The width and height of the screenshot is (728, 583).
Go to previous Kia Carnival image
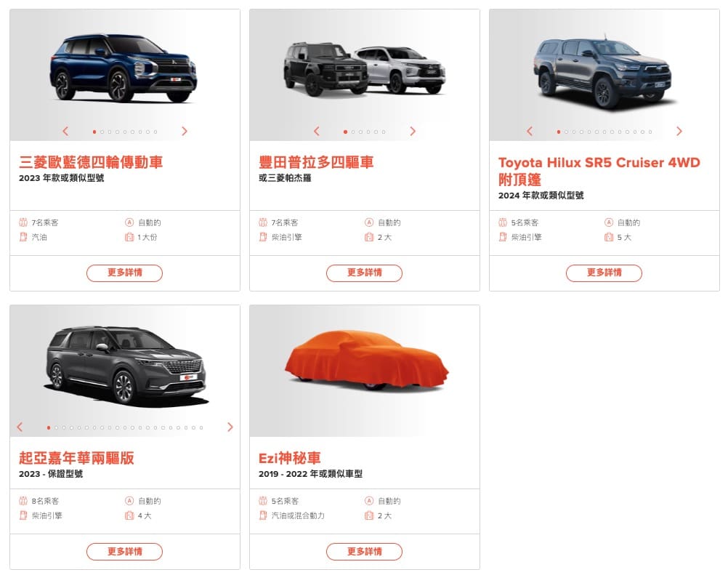click(20, 427)
